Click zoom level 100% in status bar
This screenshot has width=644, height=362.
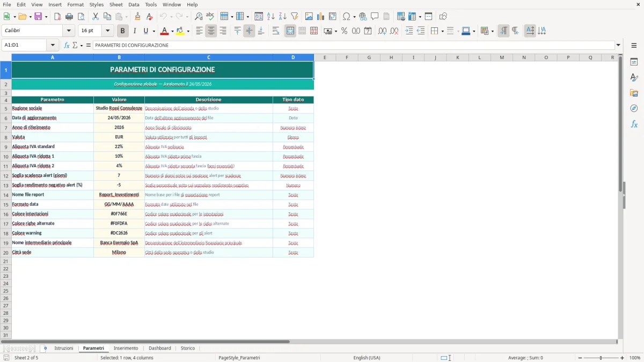click(x=635, y=358)
